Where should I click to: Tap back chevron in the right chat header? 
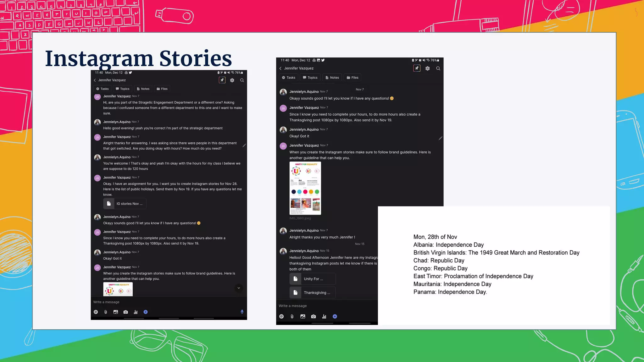(x=280, y=68)
